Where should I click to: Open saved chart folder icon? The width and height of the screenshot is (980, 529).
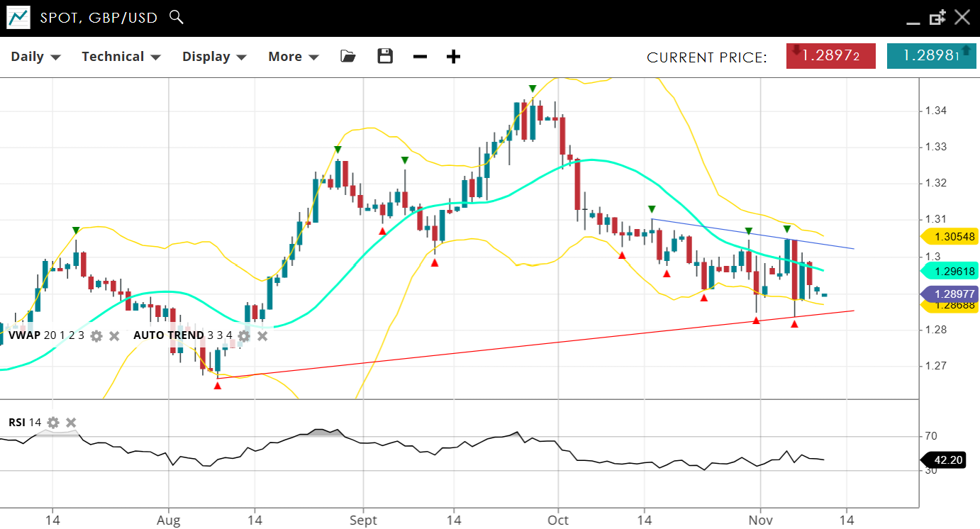(347, 57)
